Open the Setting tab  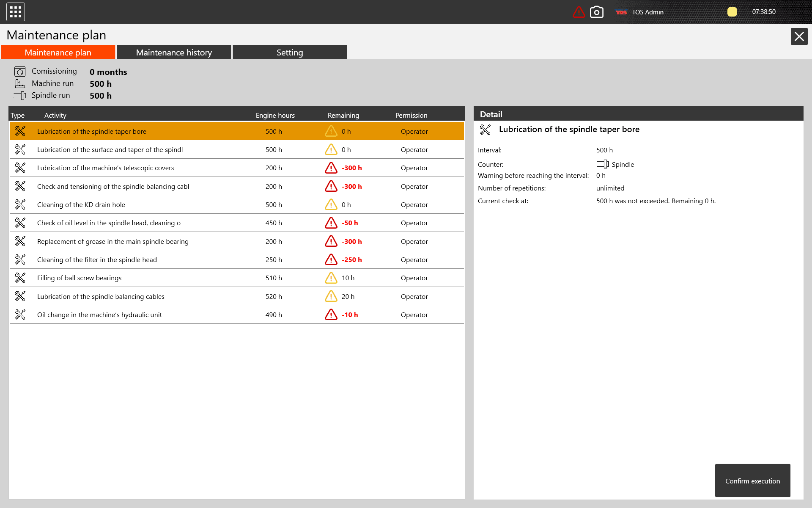pos(290,52)
